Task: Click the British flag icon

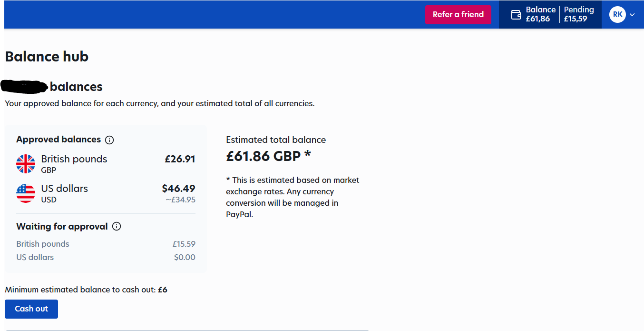Action: pyautogui.click(x=26, y=164)
